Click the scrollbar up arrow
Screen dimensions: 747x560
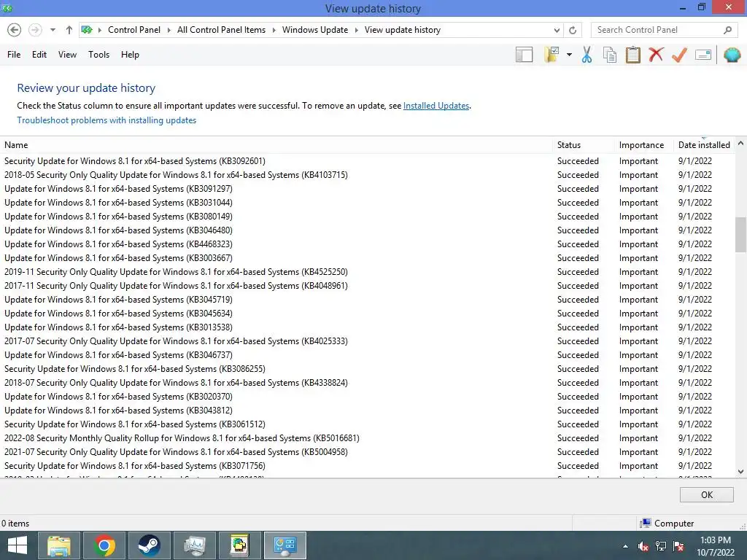(x=741, y=143)
